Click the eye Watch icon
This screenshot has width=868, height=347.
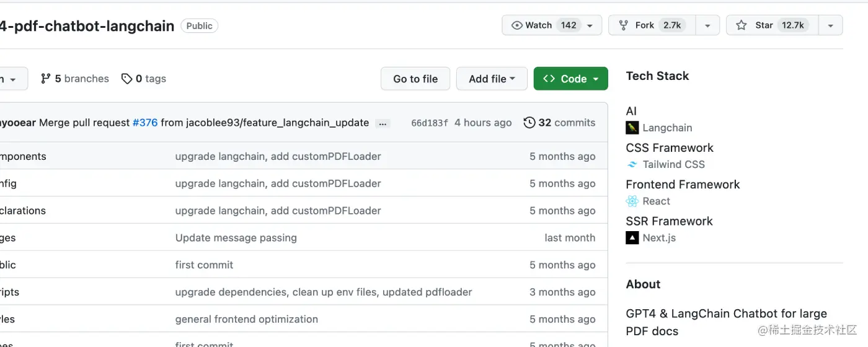point(516,25)
